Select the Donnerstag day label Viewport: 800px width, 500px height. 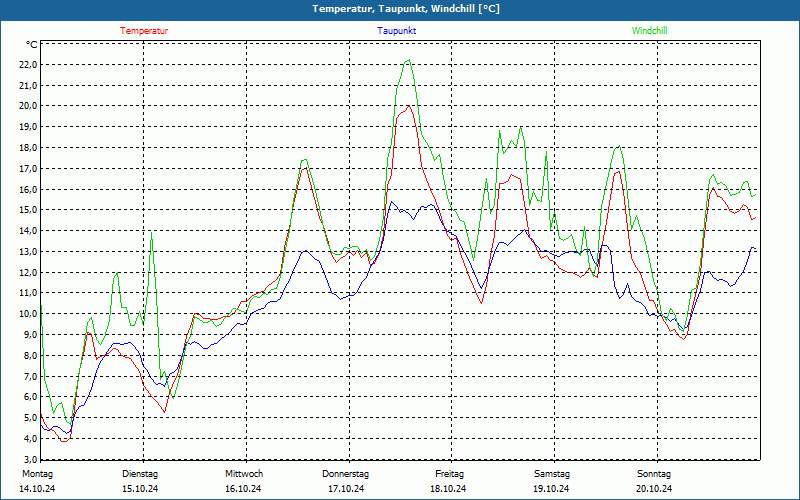coord(345,474)
